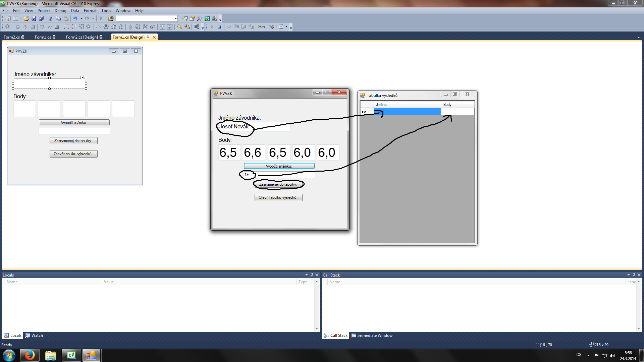Click the Save All icon
The height and width of the screenshot is (362, 644).
point(41,18)
